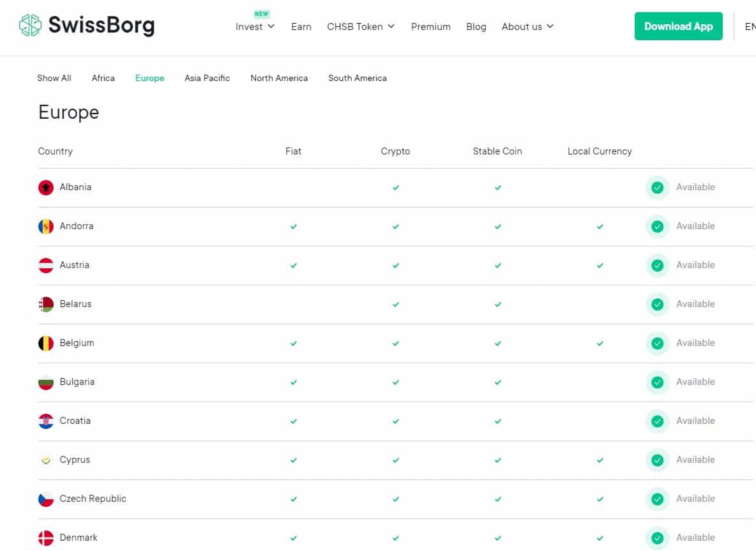Go to the Premium page

[x=430, y=27]
